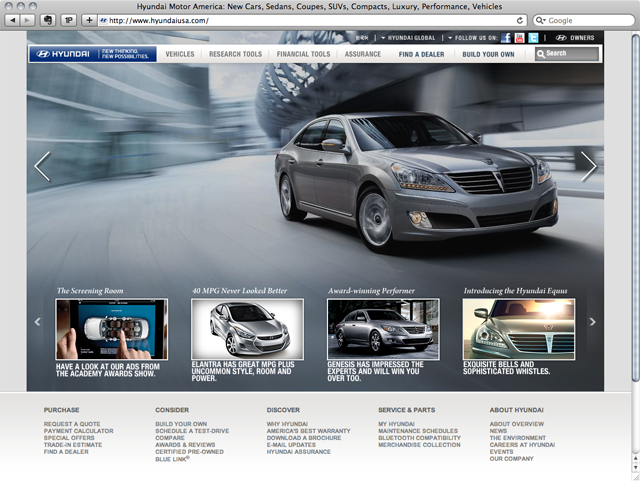640x481 pixels.
Task: Open the Assurance menu
Action: tap(363, 54)
